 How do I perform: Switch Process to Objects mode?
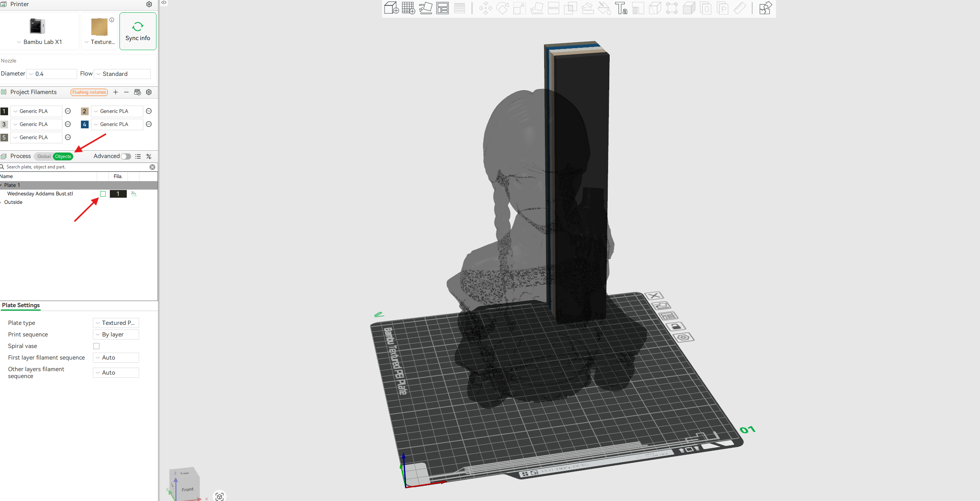[x=63, y=156]
